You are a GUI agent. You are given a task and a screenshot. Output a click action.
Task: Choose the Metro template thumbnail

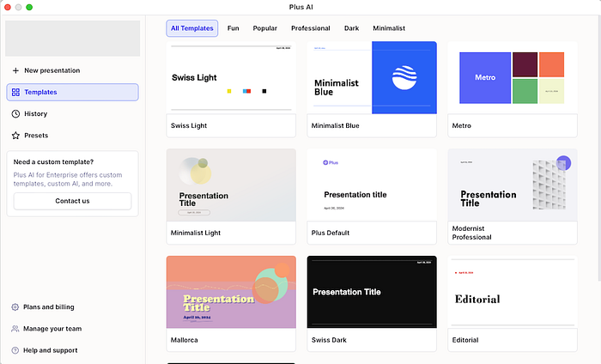pyautogui.click(x=513, y=77)
